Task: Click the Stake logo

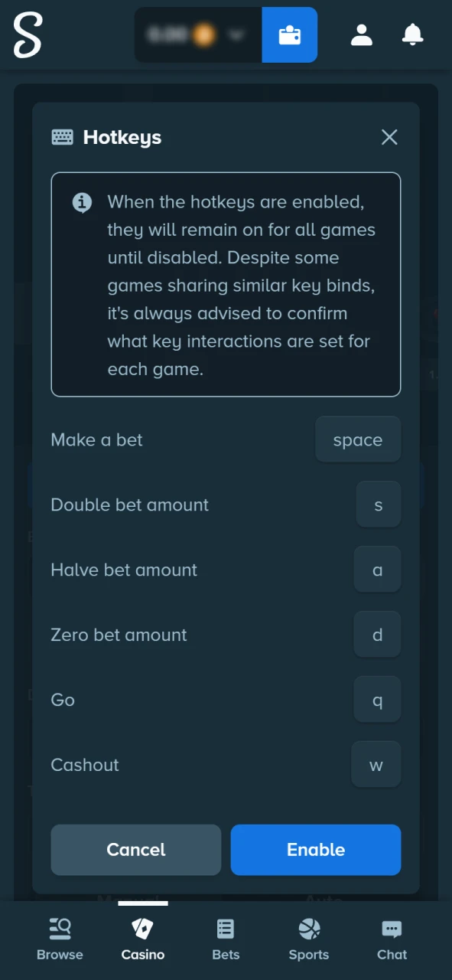Action: click(28, 34)
